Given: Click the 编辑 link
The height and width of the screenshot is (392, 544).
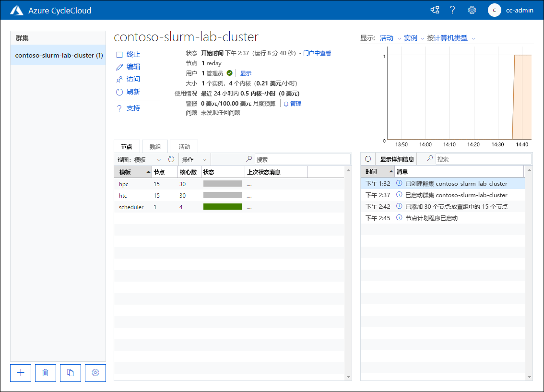Looking at the screenshot, I should [133, 67].
